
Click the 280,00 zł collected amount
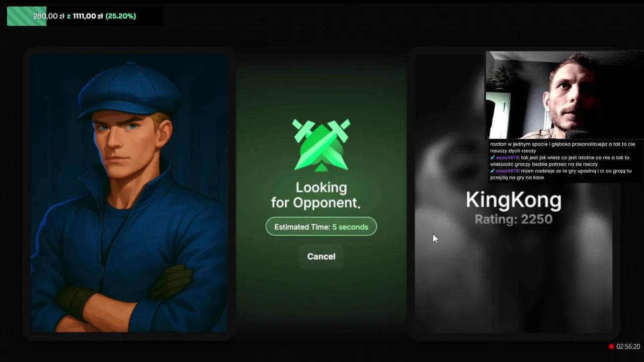(x=48, y=16)
